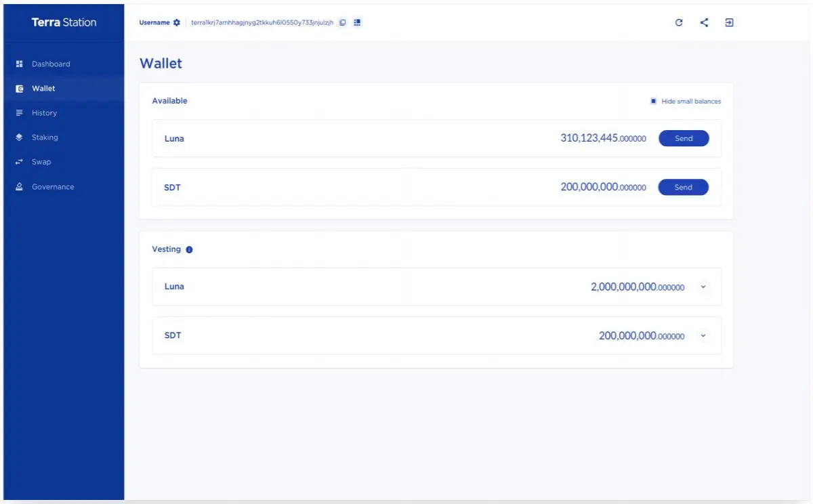Image resolution: width=813 pixels, height=504 pixels.
Task: Show the wallet address QR code
Action: (x=358, y=22)
